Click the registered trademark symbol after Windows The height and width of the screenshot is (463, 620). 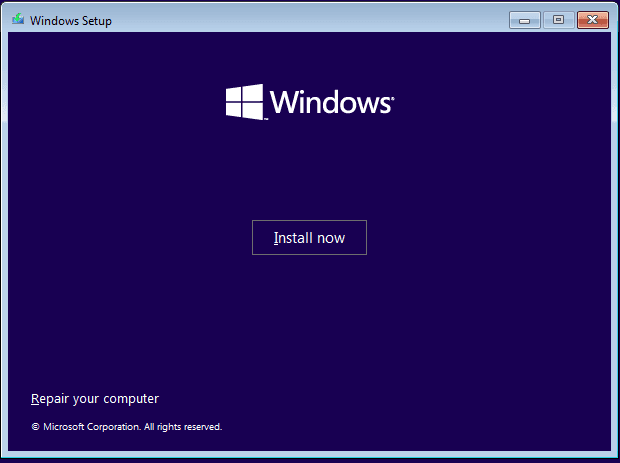pos(392,97)
